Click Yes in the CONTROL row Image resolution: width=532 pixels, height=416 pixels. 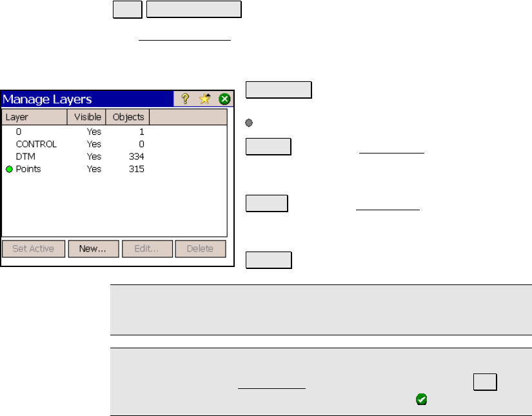94,144
